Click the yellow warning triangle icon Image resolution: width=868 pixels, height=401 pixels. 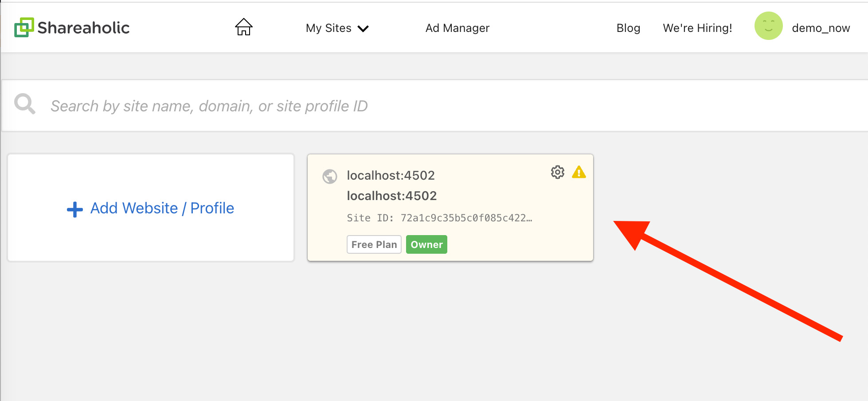579,172
